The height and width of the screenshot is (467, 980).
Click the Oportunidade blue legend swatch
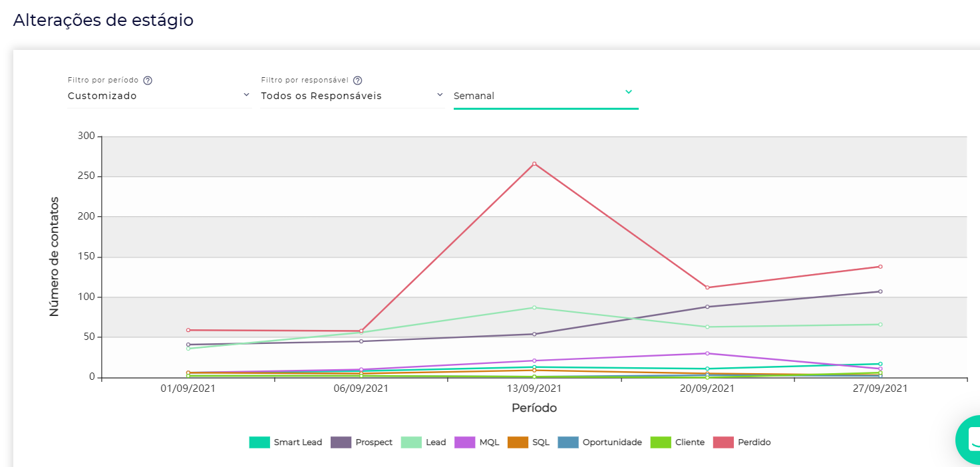568,442
